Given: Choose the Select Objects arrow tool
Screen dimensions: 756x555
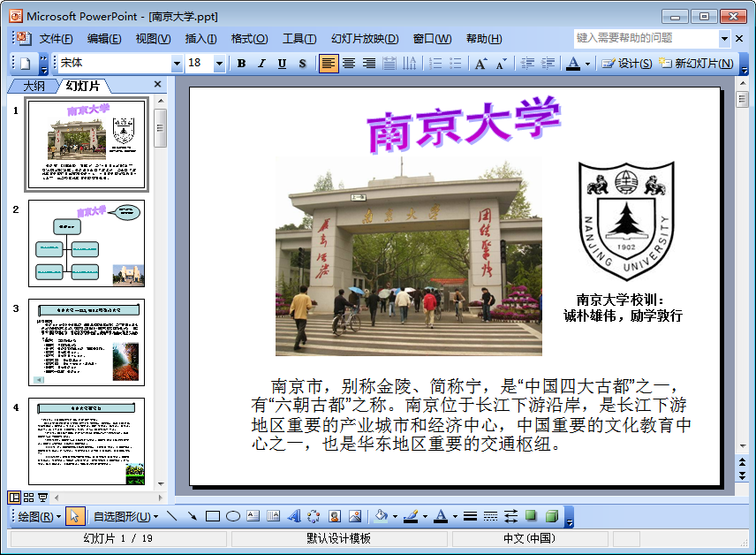Looking at the screenshot, I should [x=74, y=517].
